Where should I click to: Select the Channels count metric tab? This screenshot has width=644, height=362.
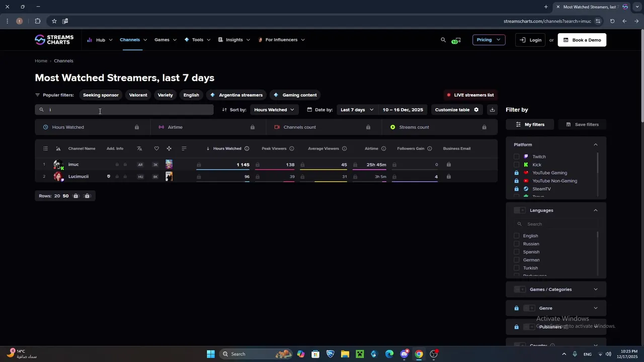click(324, 127)
